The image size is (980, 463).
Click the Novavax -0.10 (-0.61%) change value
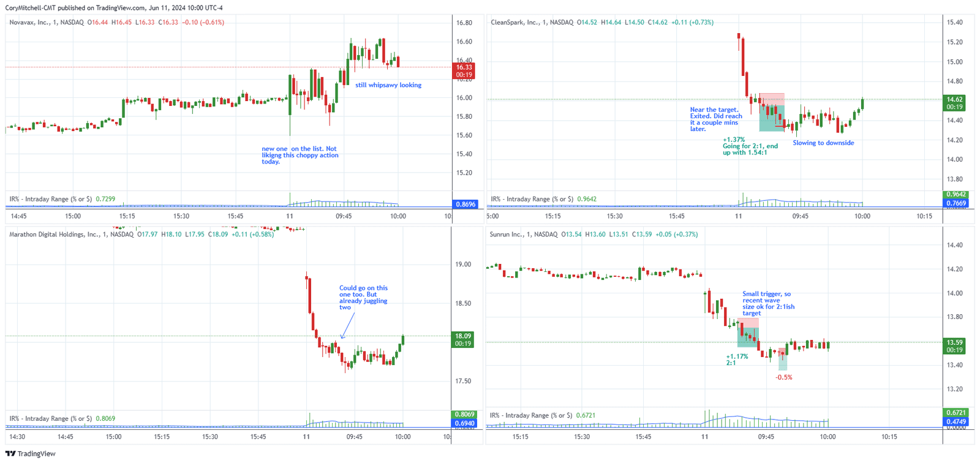click(x=203, y=22)
